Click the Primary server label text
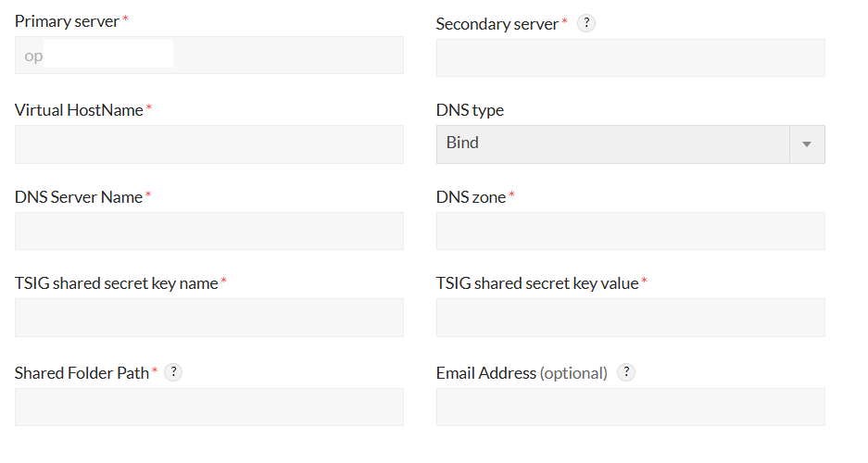 (67, 21)
